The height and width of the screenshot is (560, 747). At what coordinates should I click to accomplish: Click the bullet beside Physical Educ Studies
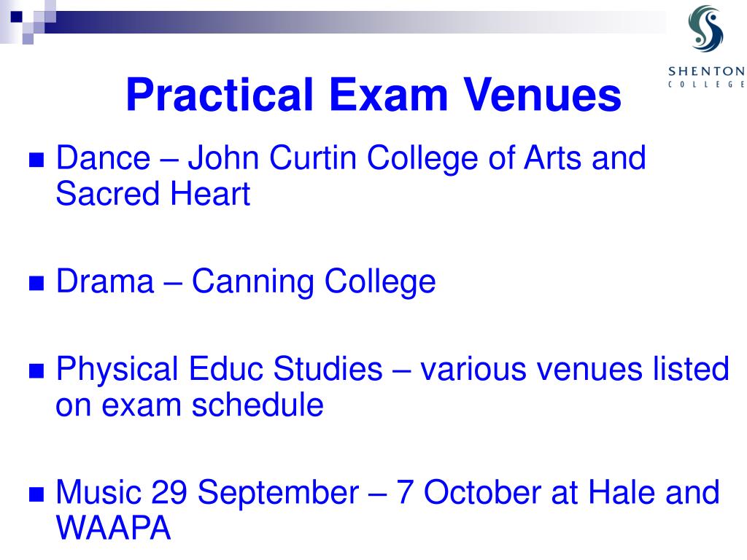click(x=36, y=370)
